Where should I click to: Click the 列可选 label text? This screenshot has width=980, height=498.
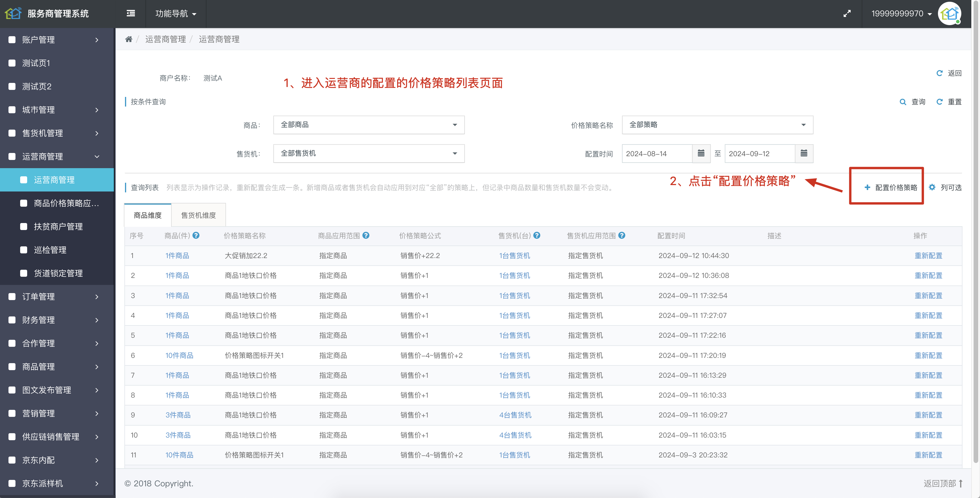point(951,187)
